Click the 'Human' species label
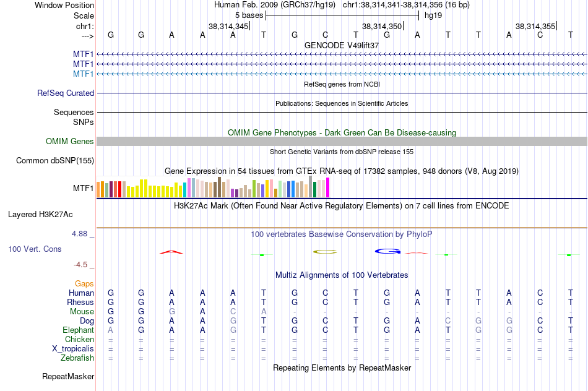This screenshot has width=588, height=391. 81,293
